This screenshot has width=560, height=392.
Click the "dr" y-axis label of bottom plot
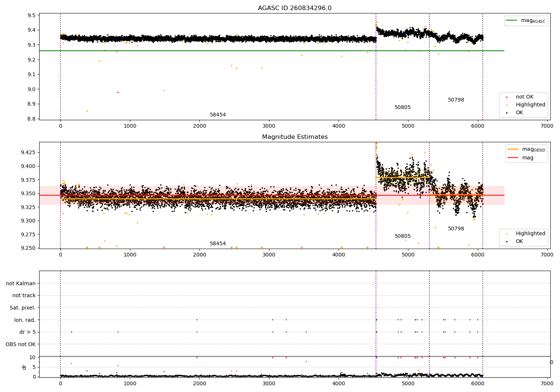coord(24,367)
